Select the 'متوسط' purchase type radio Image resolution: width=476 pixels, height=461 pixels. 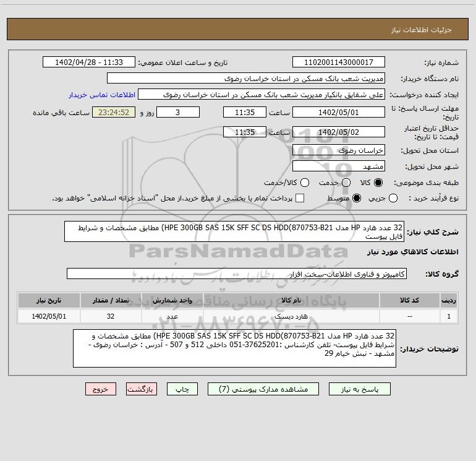click(x=357, y=198)
